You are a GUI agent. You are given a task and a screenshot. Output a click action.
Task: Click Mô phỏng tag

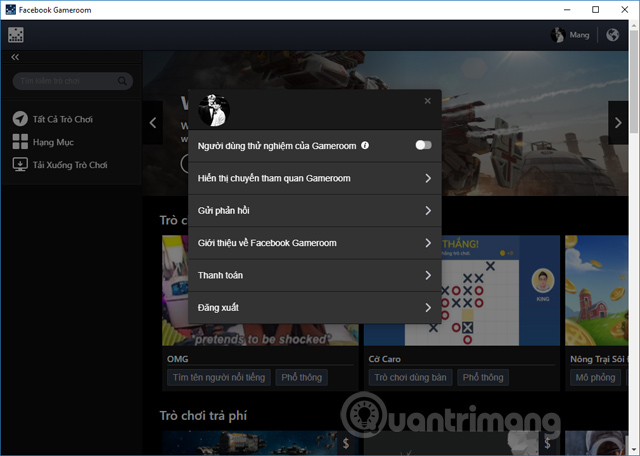click(596, 378)
